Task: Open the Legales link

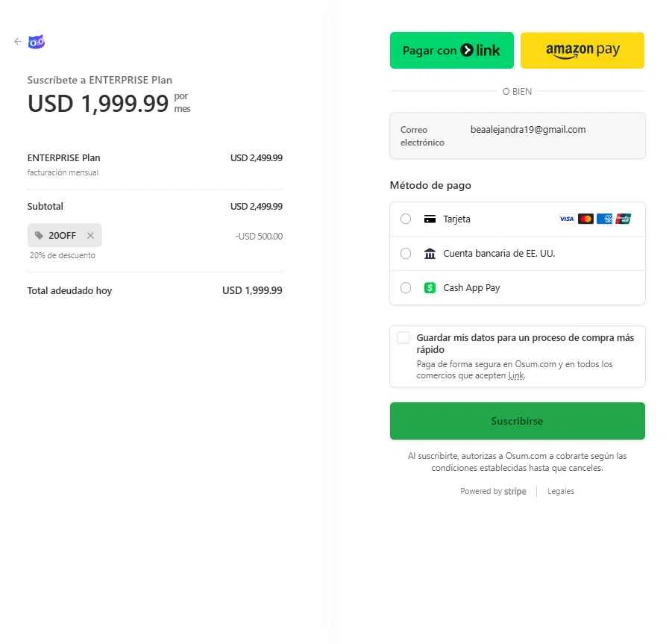Action: coord(561,492)
